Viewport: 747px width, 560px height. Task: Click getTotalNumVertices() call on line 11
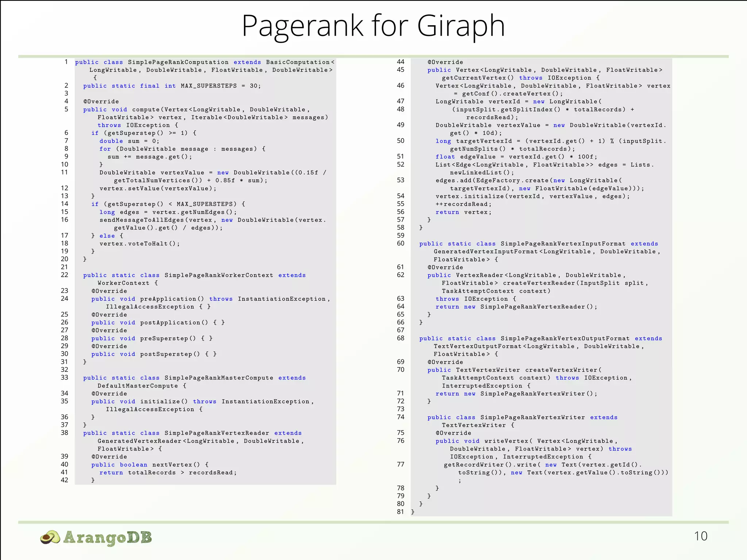(158, 180)
